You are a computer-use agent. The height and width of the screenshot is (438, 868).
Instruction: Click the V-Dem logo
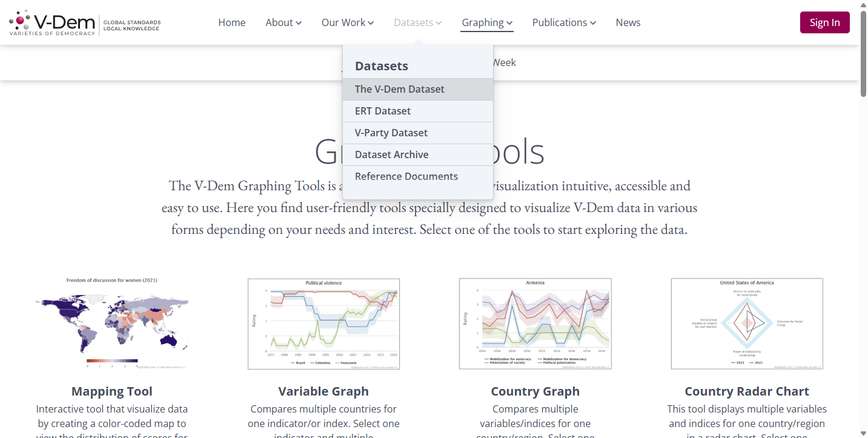85,23
